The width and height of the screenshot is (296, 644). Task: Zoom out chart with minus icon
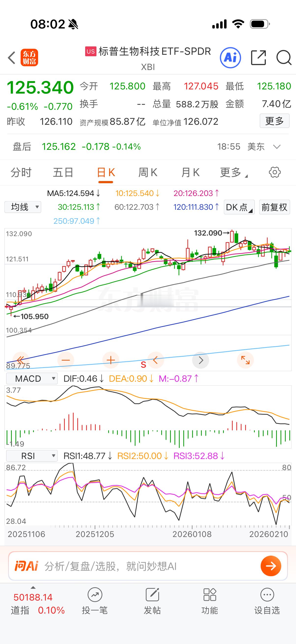[66, 360]
